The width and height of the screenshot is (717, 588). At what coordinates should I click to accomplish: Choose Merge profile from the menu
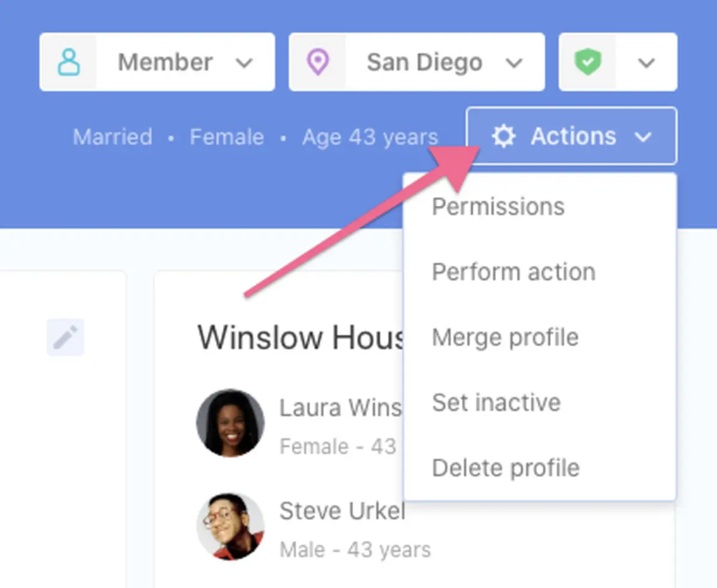point(505,337)
